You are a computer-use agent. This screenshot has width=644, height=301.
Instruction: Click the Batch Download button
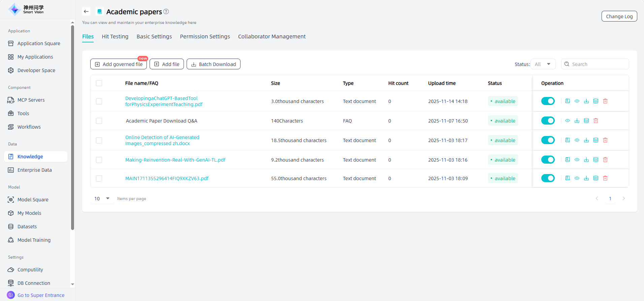213,64
